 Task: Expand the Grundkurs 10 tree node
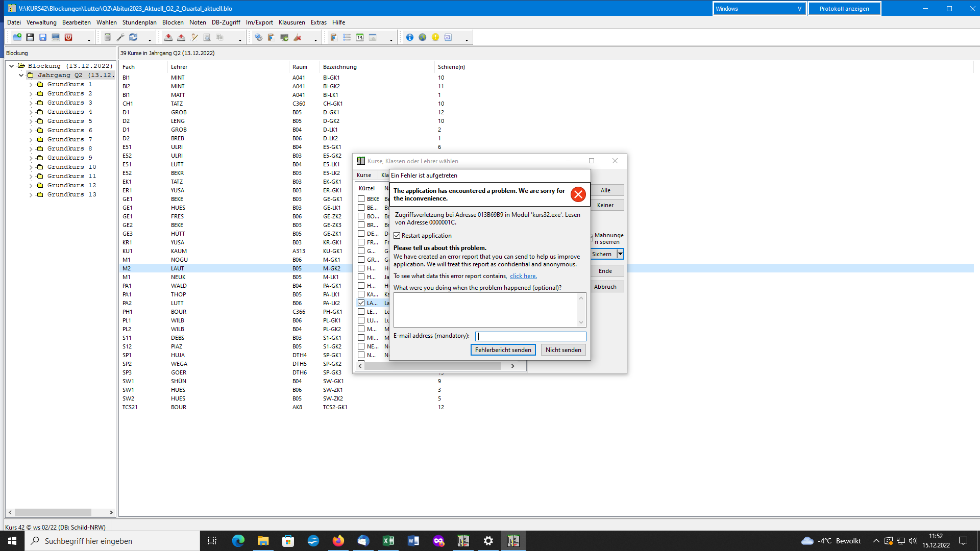tap(31, 167)
